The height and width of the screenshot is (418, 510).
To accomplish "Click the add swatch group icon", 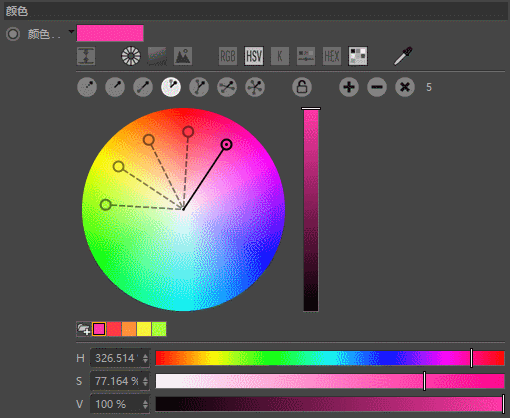I will pyautogui.click(x=83, y=329).
